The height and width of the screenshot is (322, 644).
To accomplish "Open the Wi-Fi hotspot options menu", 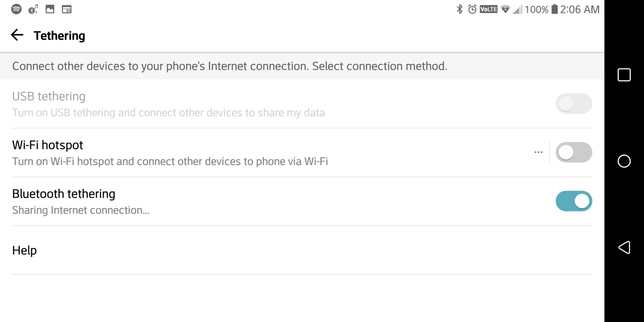I will pyautogui.click(x=538, y=152).
